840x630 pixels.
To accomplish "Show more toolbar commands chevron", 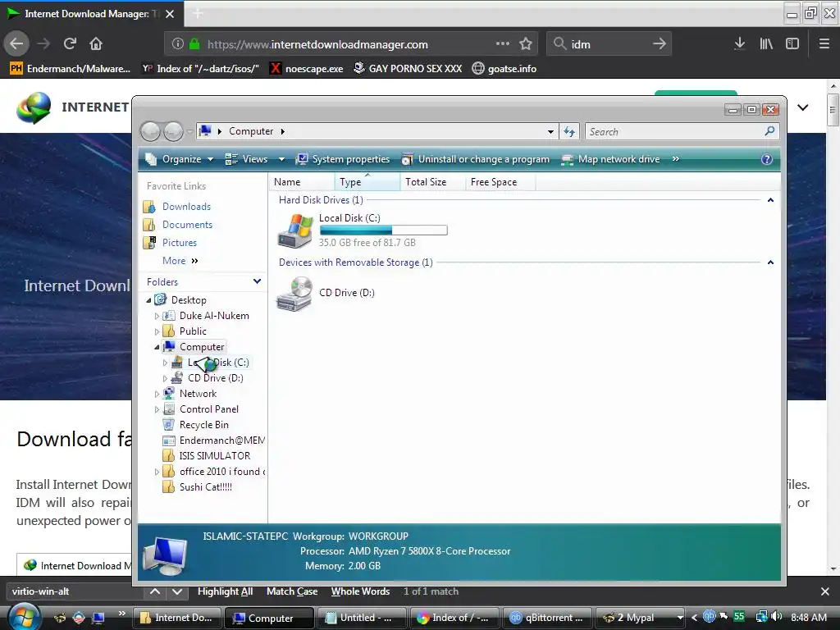I will [676, 159].
